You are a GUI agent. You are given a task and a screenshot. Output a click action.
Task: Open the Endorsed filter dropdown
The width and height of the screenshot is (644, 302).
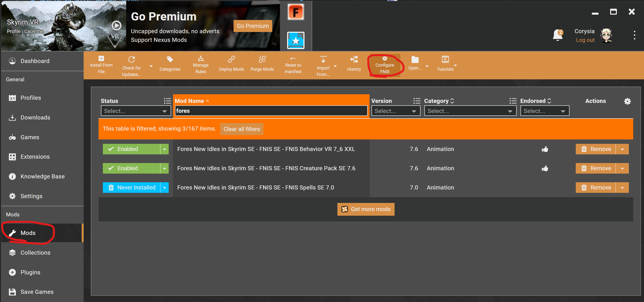[545, 111]
